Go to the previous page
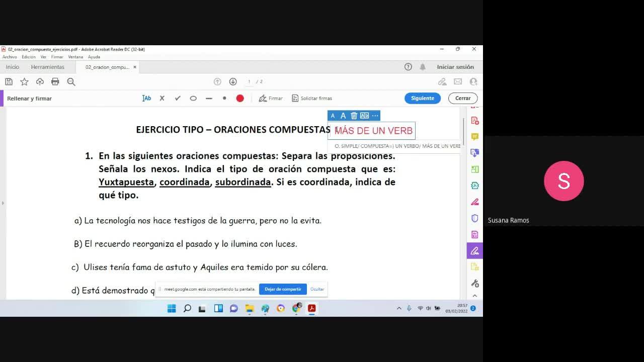Image resolution: width=644 pixels, height=362 pixels. 217,81
